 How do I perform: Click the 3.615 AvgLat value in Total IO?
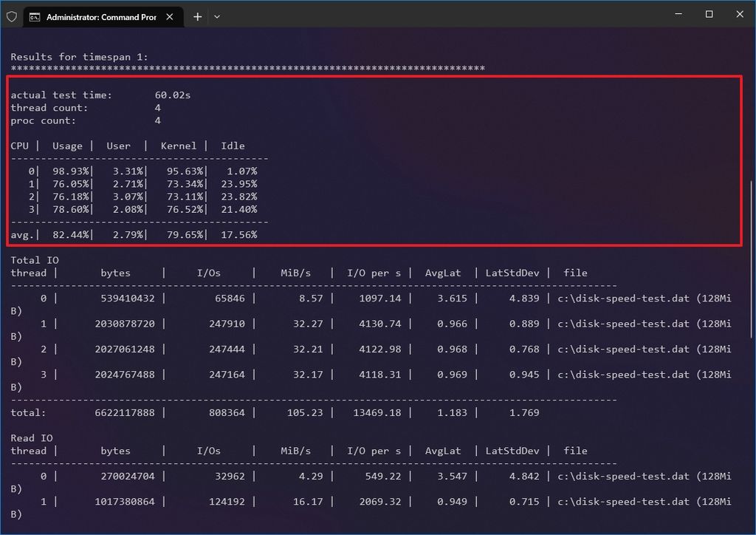[453, 298]
